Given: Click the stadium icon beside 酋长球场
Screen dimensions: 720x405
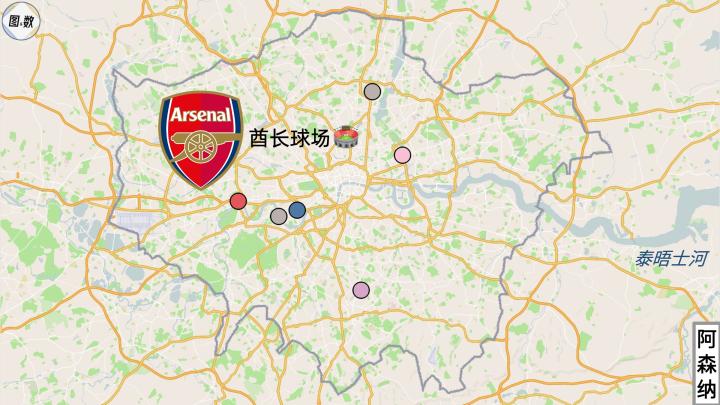Looking at the screenshot, I should (x=346, y=136).
